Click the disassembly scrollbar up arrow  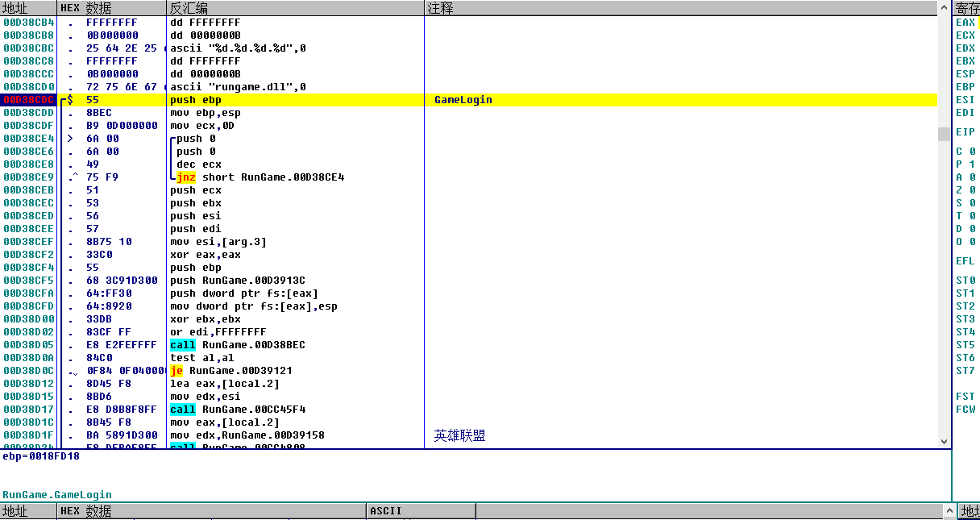coord(944,8)
